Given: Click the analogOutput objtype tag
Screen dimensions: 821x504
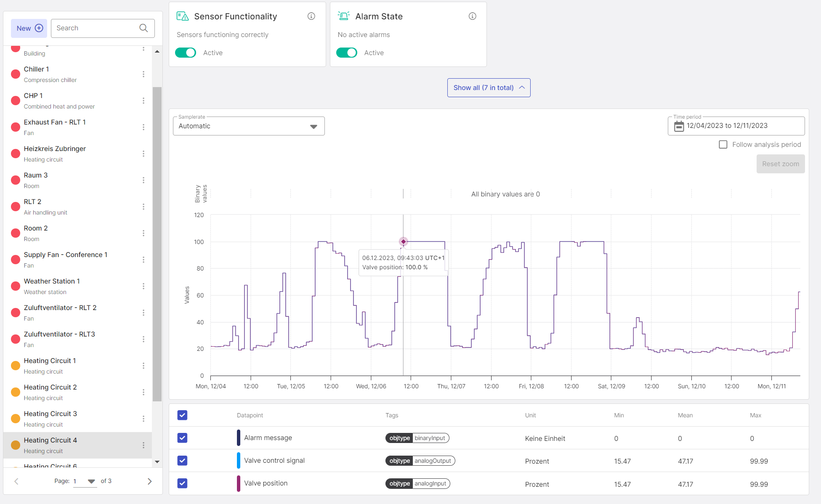Looking at the screenshot, I should pos(420,461).
